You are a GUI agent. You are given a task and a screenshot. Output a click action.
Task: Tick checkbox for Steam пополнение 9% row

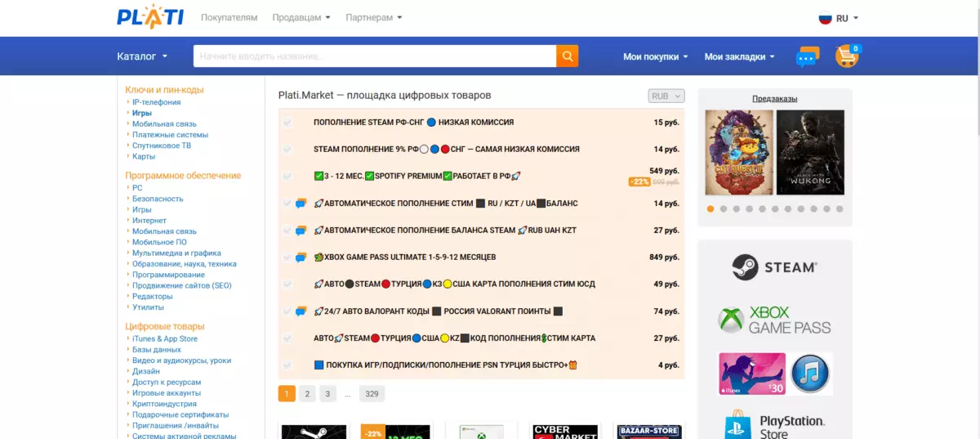[x=287, y=150]
